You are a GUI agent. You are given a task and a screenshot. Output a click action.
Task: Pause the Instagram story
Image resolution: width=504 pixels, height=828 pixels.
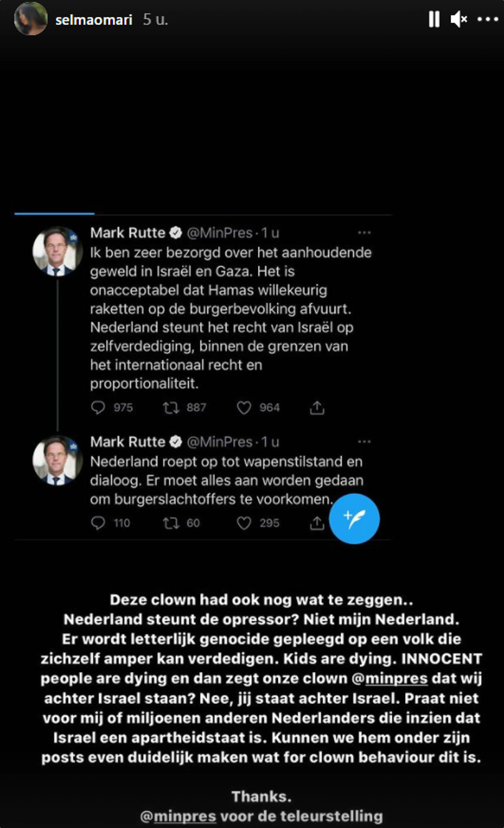434,19
